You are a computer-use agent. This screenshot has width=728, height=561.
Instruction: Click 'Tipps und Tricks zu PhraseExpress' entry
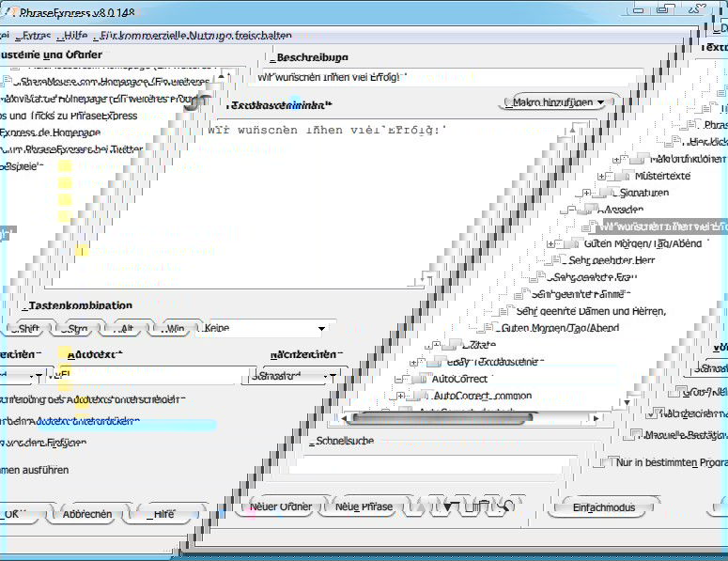coord(69,116)
